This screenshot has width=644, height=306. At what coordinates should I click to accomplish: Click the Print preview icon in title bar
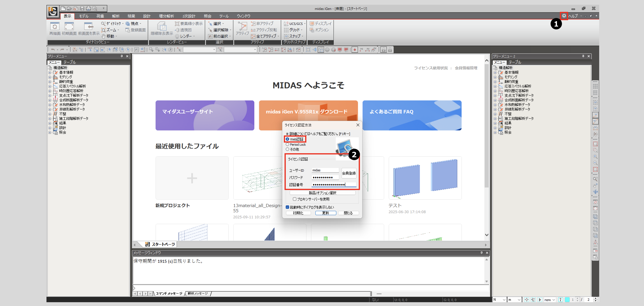pos(95,9)
